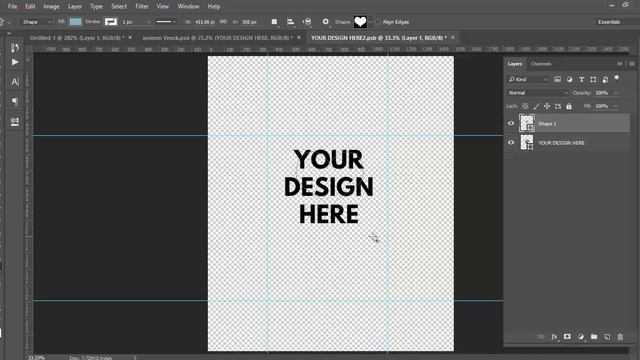This screenshot has height=360, width=640.
Task: Create new fill or adjustment layer icon
Action: click(x=581, y=337)
